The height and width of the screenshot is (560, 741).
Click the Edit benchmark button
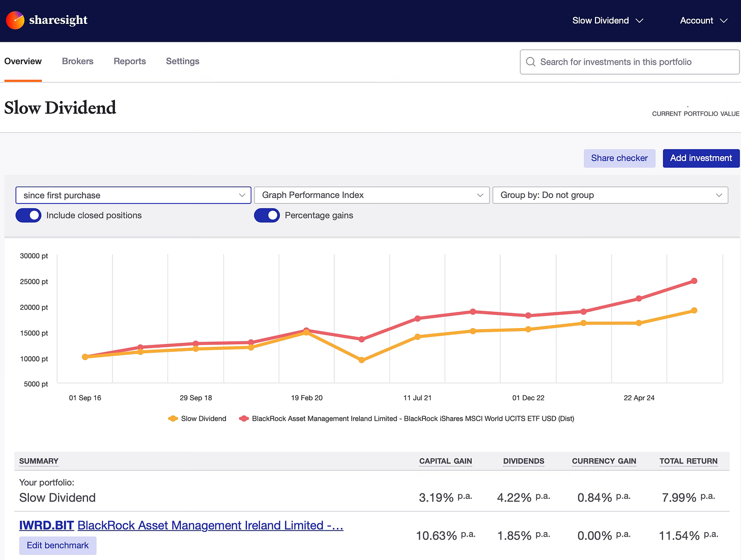pyautogui.click(x=58, y=545)
